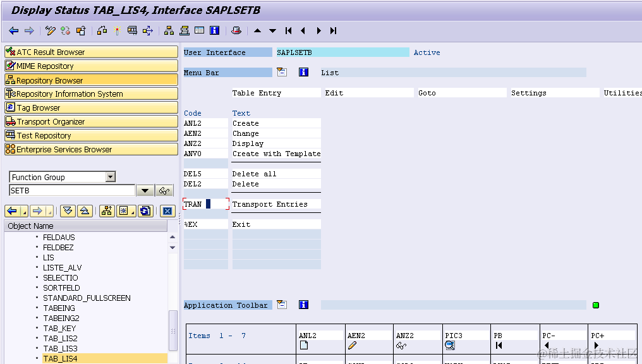Open the Transport Organizer

tap(91, 121)
